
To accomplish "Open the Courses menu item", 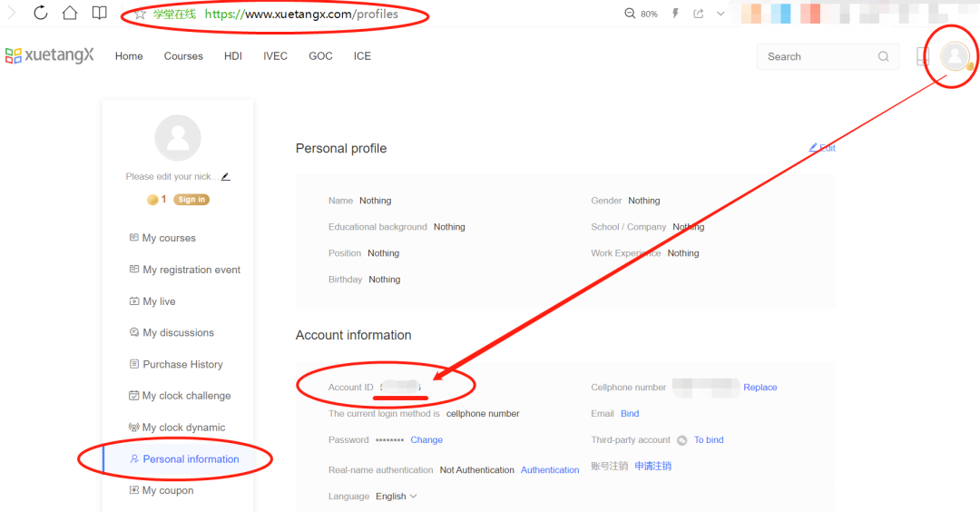I will 183,56.
